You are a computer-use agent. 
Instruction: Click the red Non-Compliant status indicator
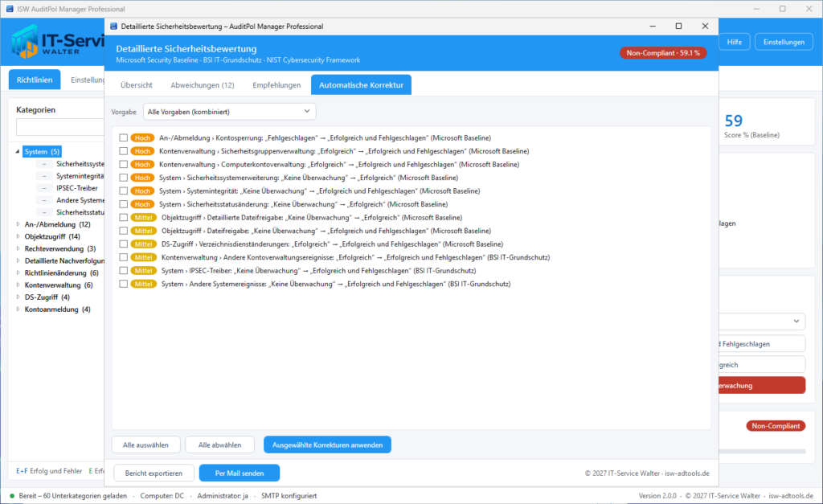click(776, 426)
